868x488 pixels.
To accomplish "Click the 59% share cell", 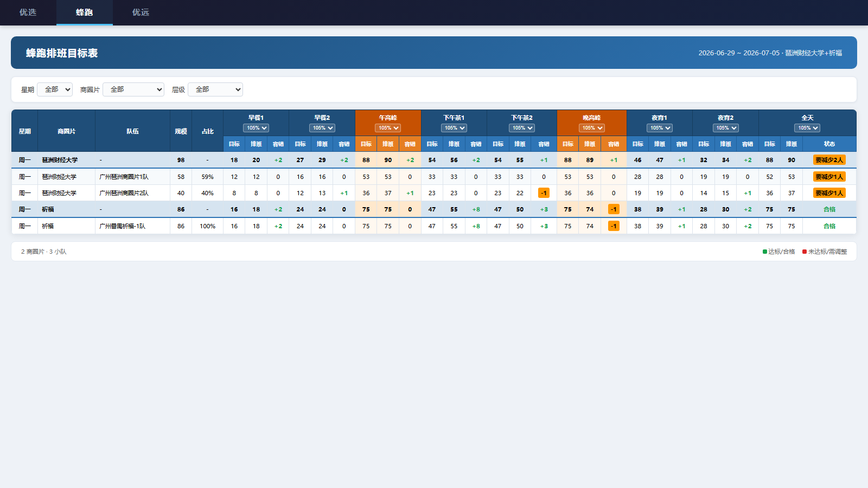I will point(208,177).
